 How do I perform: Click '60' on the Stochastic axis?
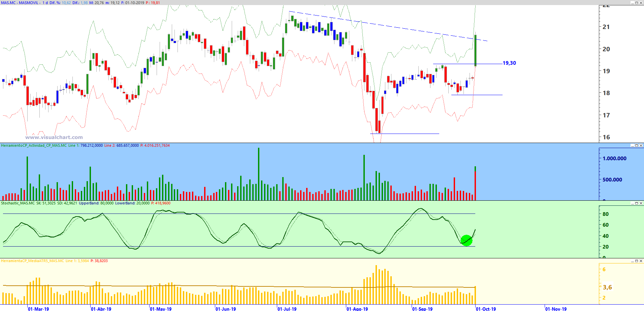606,225
